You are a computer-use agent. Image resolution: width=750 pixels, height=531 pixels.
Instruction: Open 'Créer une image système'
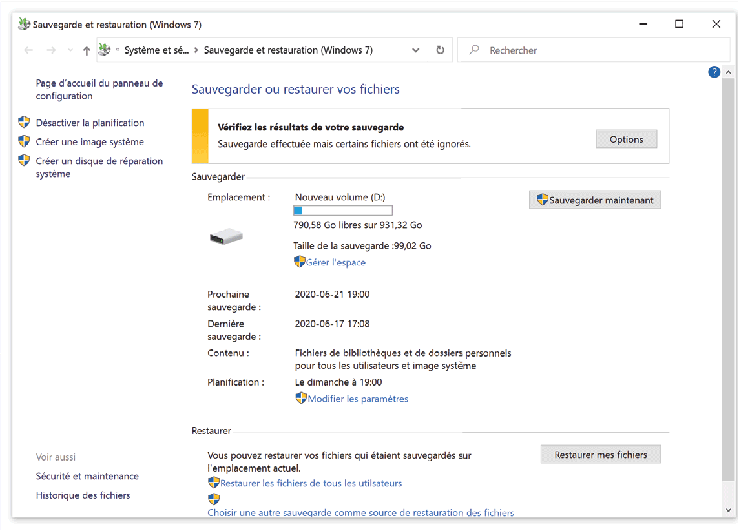(89, 142)
